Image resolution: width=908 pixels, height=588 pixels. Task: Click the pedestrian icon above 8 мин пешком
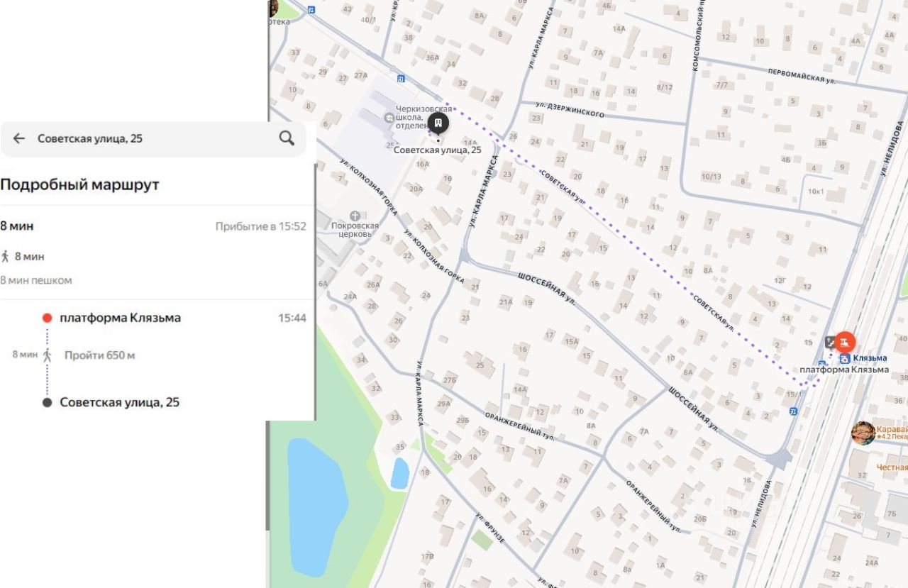pyautogui.click(x=6, y=256)
